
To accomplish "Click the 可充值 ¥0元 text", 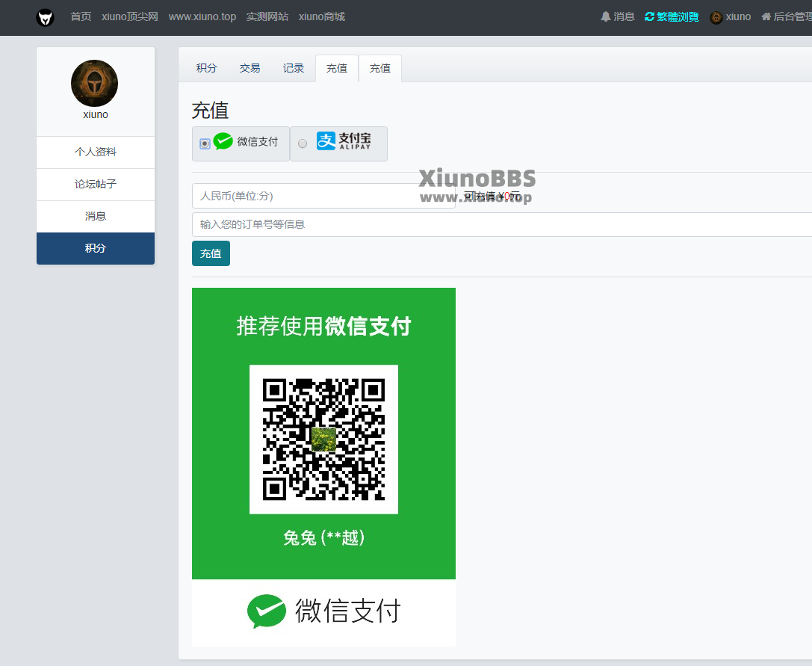I will [492, 197].
